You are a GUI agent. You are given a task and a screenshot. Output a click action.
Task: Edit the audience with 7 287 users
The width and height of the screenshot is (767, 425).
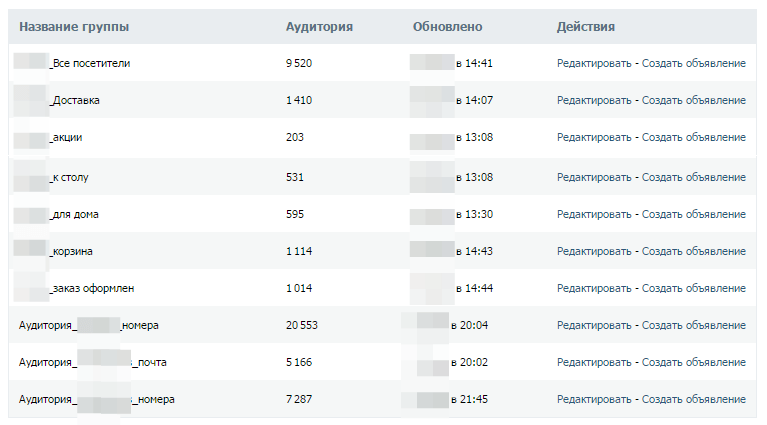point(594,400)
